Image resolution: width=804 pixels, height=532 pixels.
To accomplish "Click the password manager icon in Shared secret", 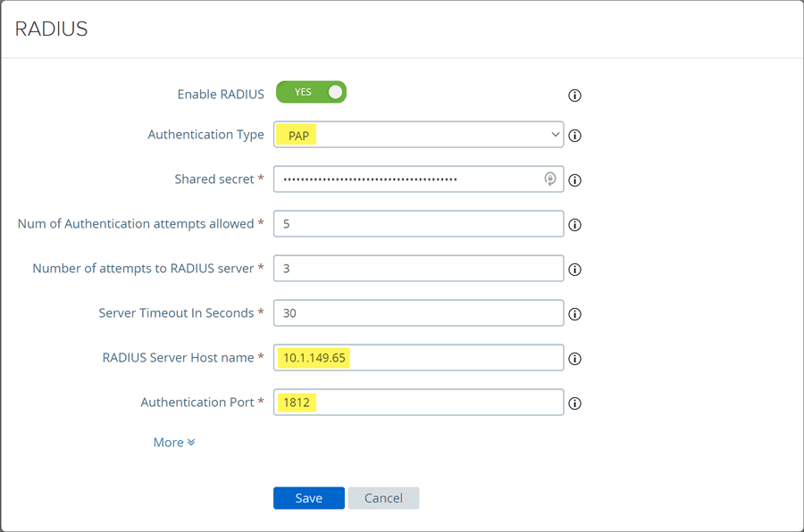I will pyautogui.click(x=550, y=179).
